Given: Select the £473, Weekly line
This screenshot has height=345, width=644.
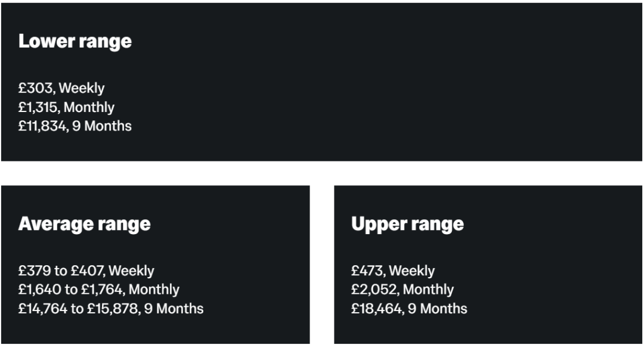Looking at the screenshot, I should point(393,271).
